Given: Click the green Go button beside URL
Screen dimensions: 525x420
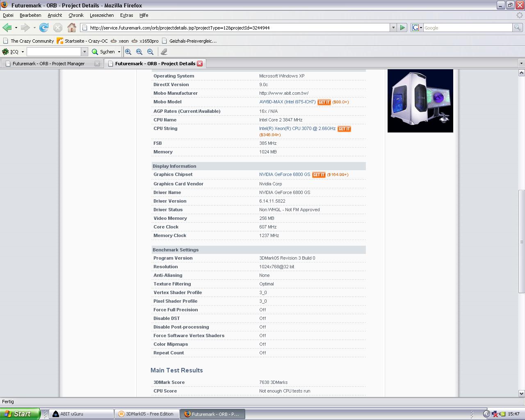Looking at the screenshot, I should tap(402, 27).
